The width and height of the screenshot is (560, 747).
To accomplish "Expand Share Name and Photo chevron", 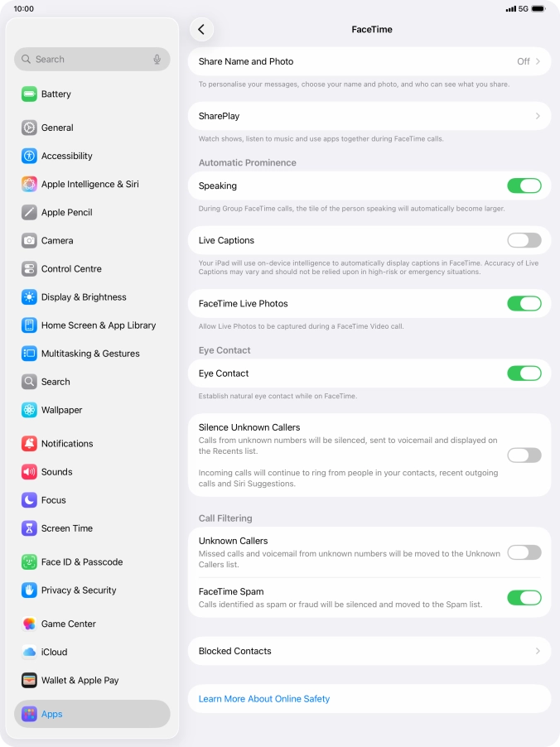I will [538, 61].
